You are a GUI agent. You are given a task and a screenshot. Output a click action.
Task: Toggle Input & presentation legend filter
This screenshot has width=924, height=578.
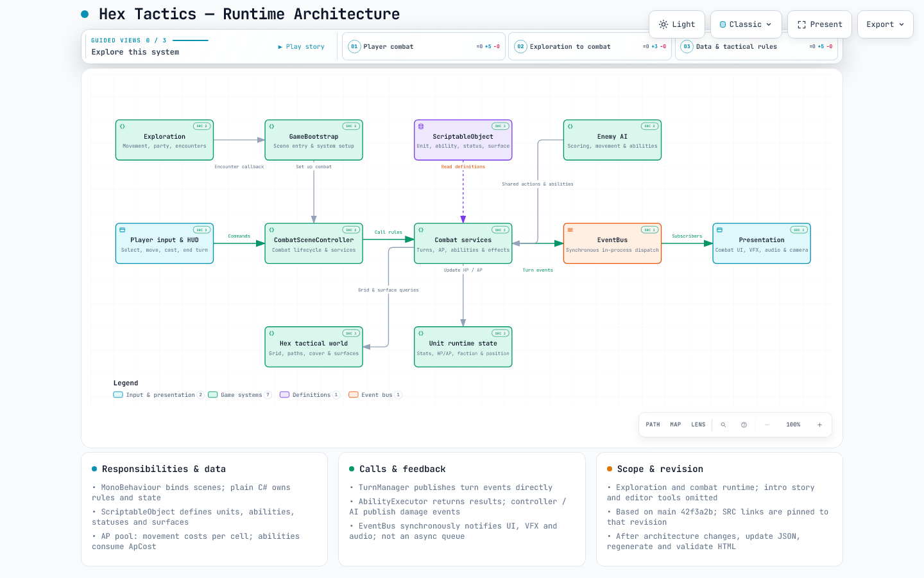tap(158, 395)
